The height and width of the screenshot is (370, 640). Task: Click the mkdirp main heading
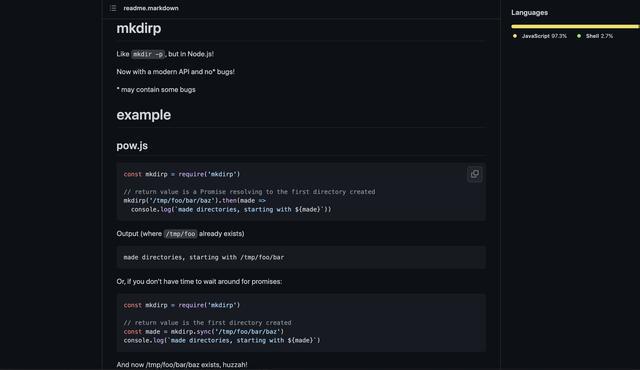point(139,29)
